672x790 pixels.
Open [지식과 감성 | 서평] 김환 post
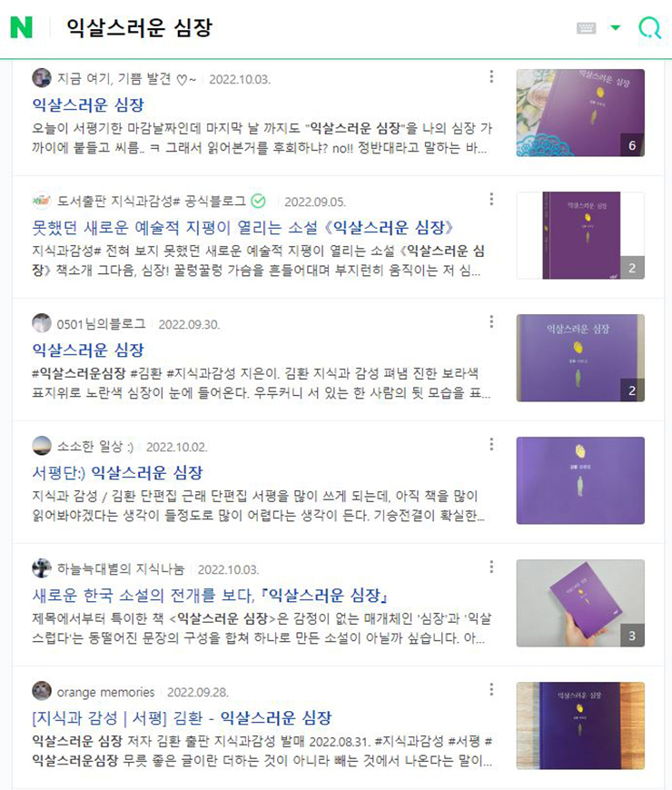182,718
